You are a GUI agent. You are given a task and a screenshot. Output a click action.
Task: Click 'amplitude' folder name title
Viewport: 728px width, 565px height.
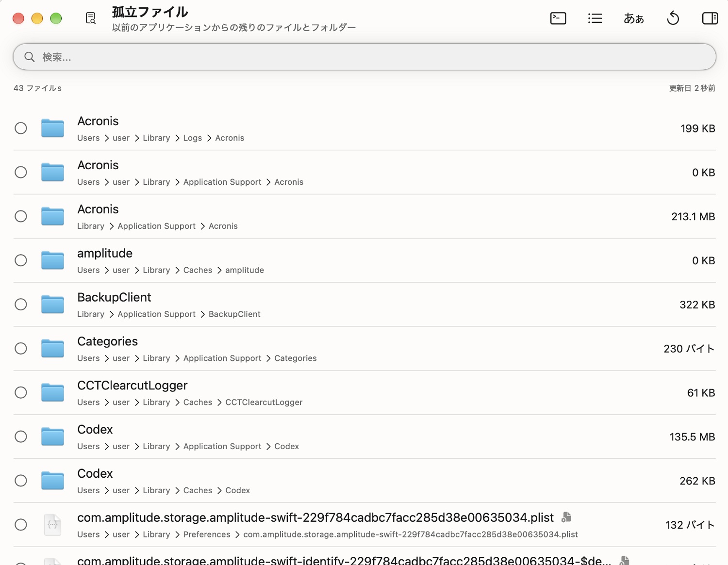(x=105, y=253)
